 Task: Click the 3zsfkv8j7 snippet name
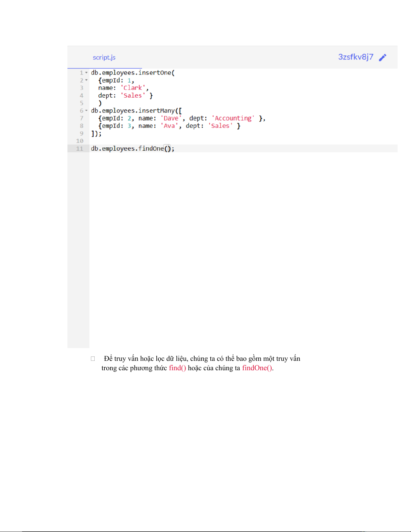point(355,57)
